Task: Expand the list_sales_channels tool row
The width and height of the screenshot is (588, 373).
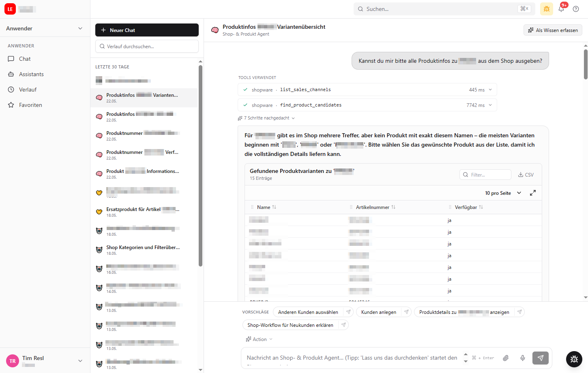Action: pos(367,90)
